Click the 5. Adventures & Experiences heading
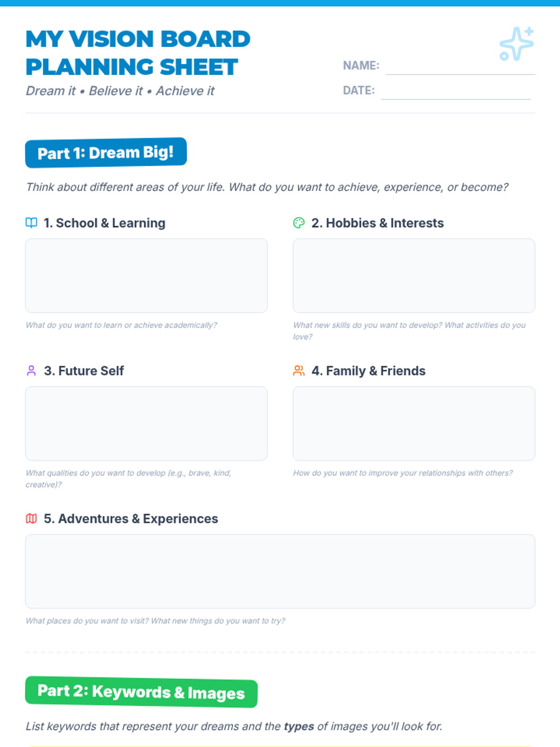 tap(131, 519)
